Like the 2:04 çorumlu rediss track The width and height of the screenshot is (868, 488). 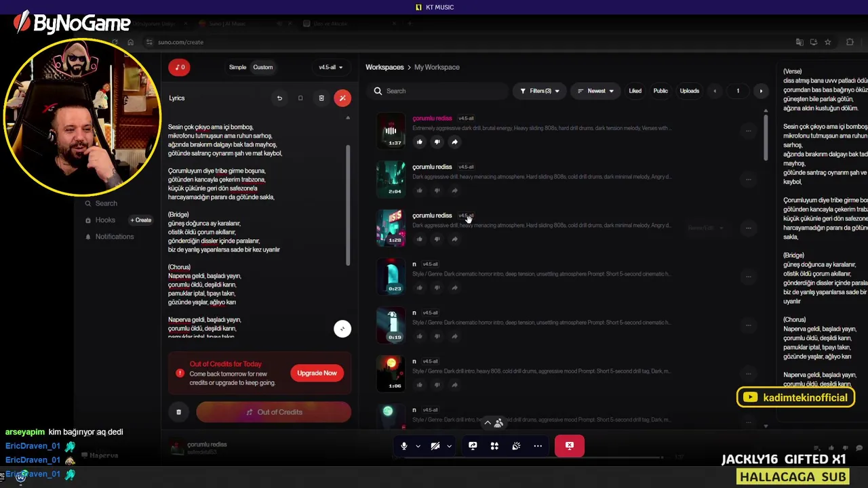tap(419, 190)
